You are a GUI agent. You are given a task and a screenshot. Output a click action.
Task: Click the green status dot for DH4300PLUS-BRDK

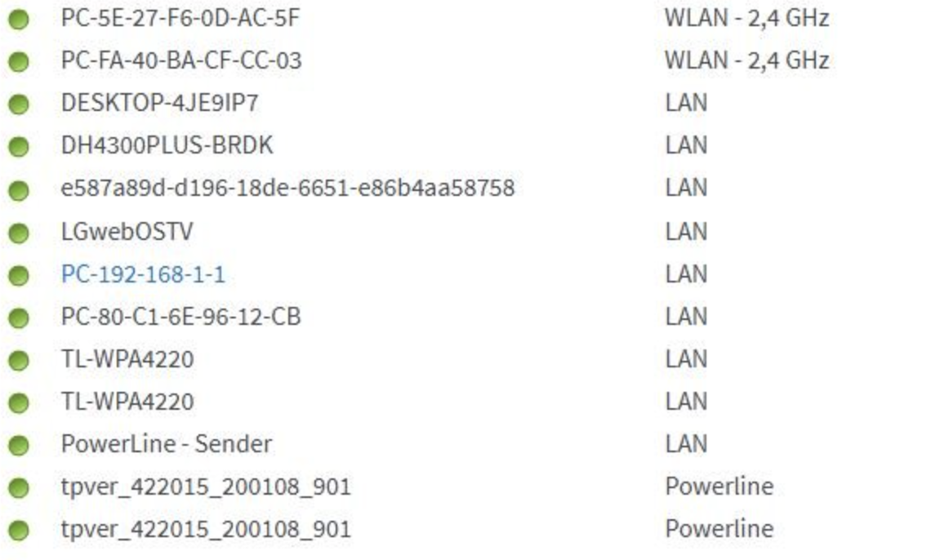[19, 147]
